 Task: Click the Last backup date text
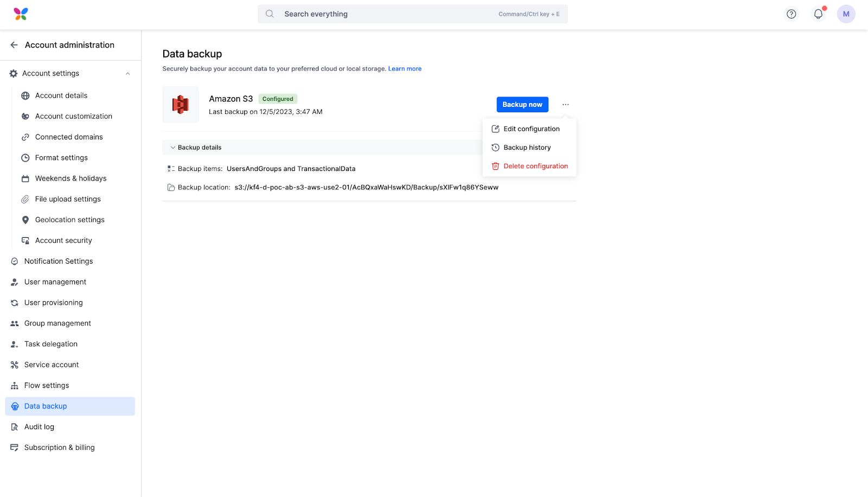tap(266, 112)
